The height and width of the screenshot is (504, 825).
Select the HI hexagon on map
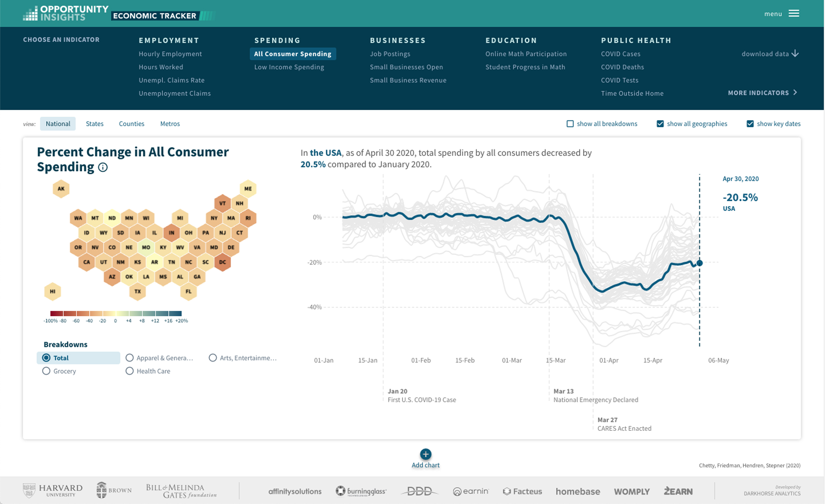pos(52,292)
